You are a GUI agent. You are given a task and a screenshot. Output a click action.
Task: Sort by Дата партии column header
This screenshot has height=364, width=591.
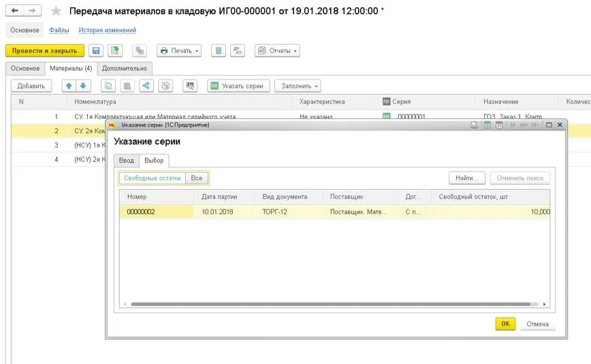tap(224, 197)
